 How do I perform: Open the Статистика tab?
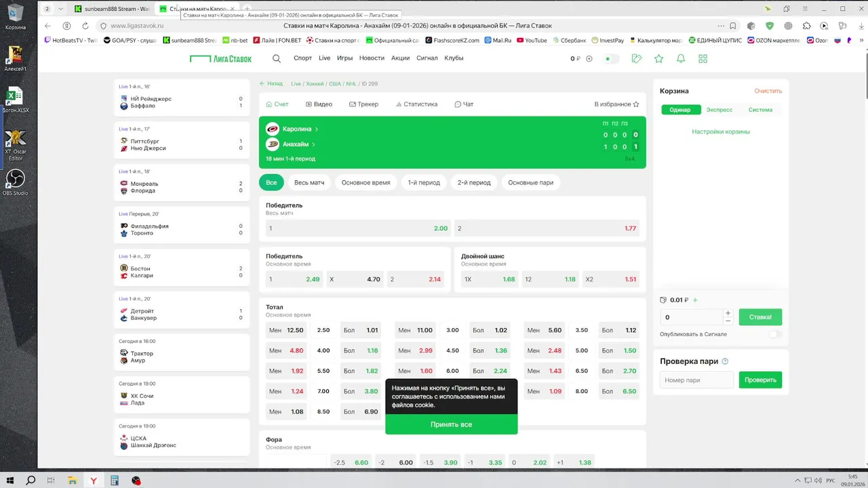416,104
